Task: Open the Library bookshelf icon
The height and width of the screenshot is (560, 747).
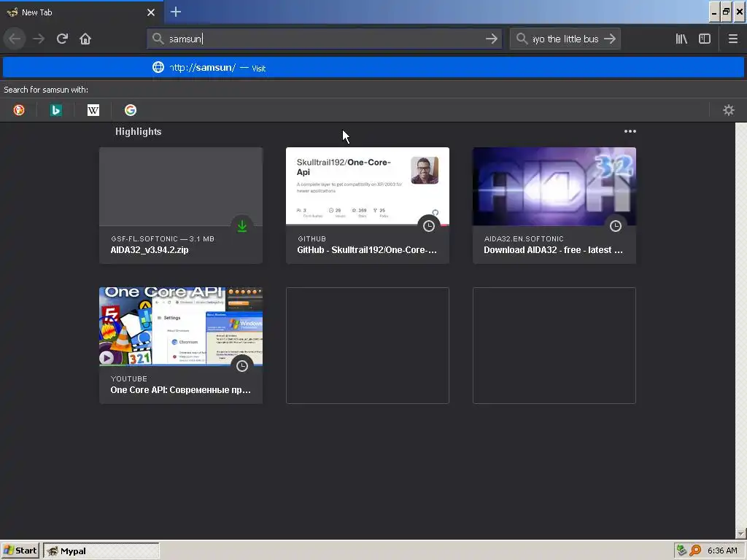Action: 681,39
